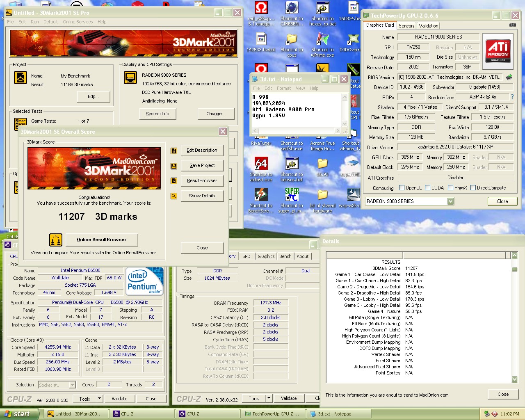The width and height of the screenshot is (525, 420).
Task: Click the System Info button
Action: [157, 114]
